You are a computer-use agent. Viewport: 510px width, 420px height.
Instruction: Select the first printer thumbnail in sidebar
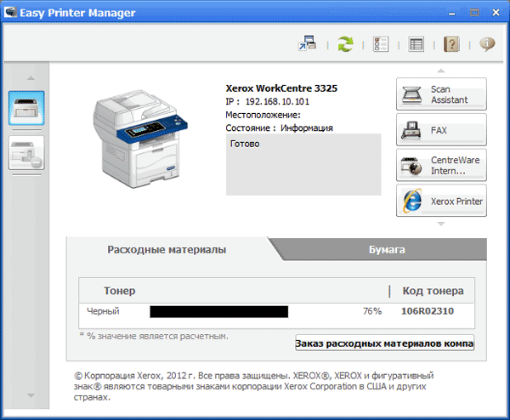point(26,108)
